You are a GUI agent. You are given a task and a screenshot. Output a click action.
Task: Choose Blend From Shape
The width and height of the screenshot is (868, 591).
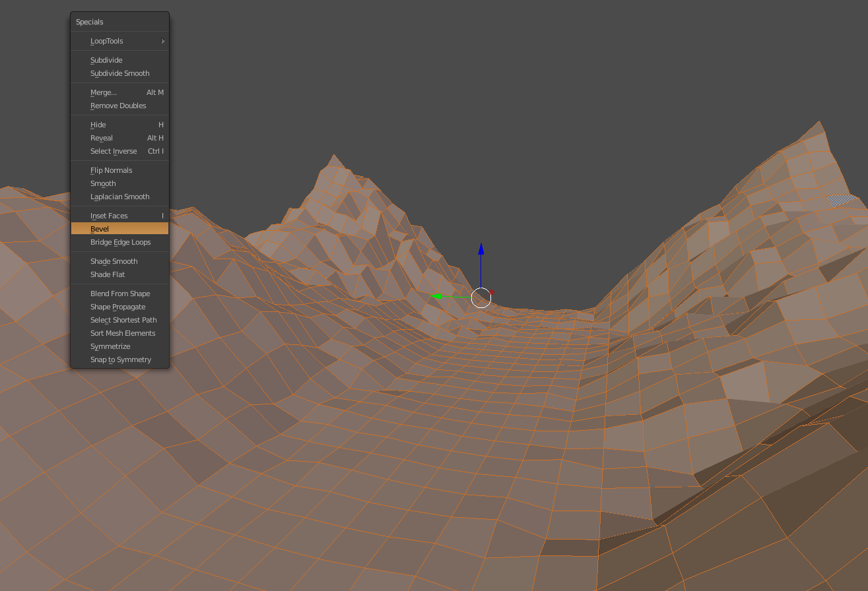click(x=119, y=294)
